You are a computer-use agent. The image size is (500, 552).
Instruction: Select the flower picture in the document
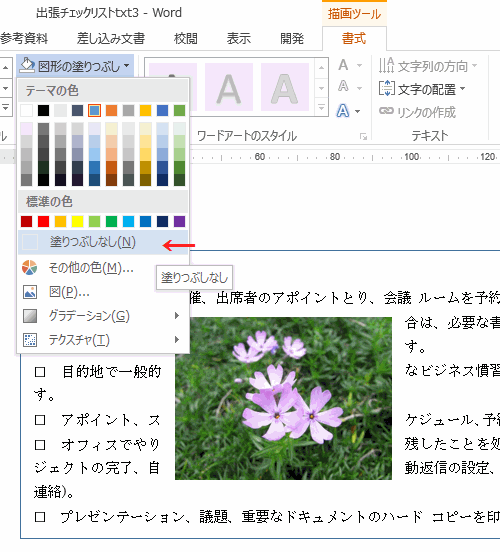pyautogui.click(x=283, y=399)
